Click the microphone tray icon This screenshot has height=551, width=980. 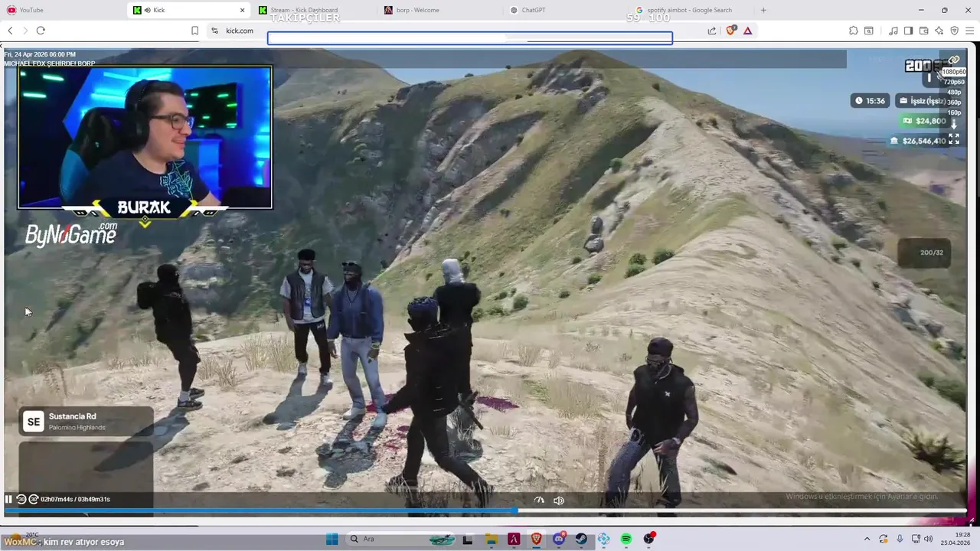(x=900, y=539)
